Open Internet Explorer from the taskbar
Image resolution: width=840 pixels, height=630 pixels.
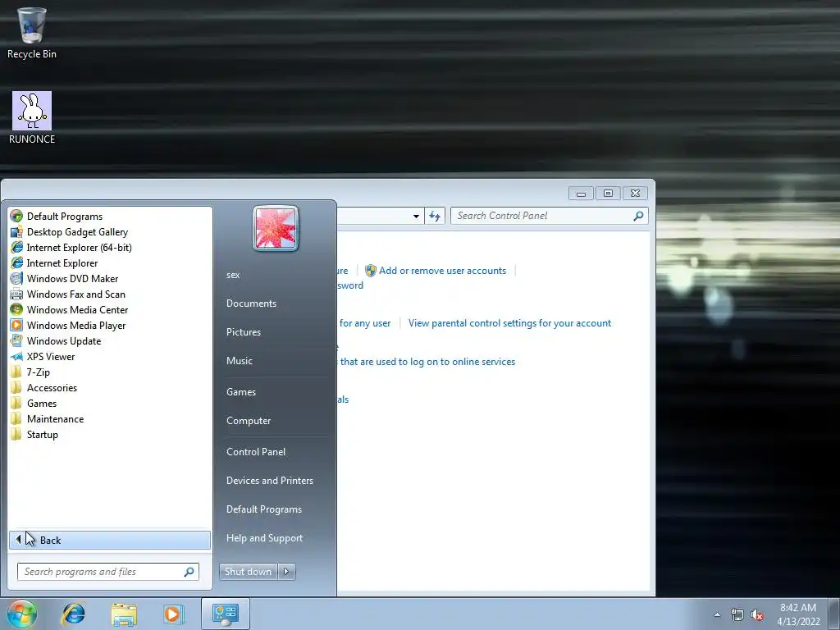(x=73, y=614)
